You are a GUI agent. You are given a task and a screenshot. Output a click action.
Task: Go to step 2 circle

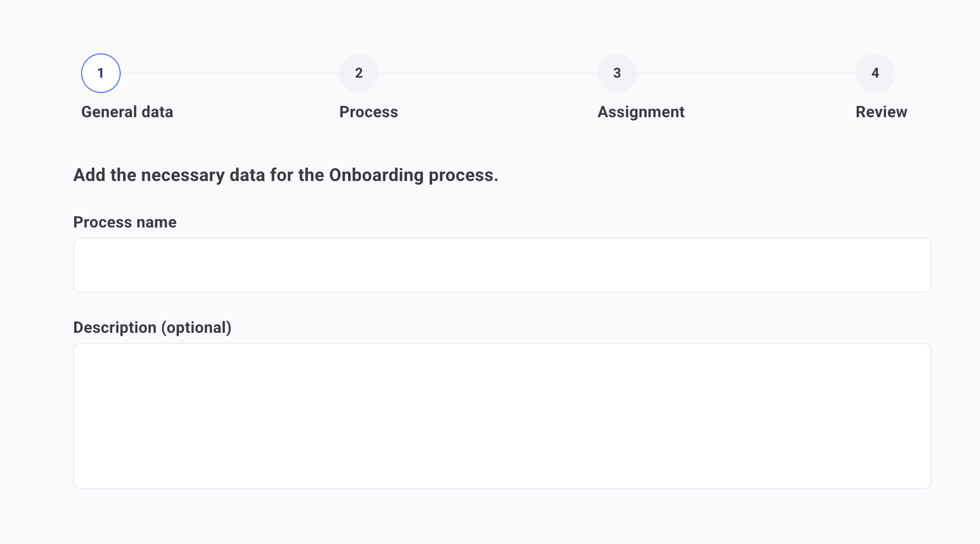click(x=359, y=73)
